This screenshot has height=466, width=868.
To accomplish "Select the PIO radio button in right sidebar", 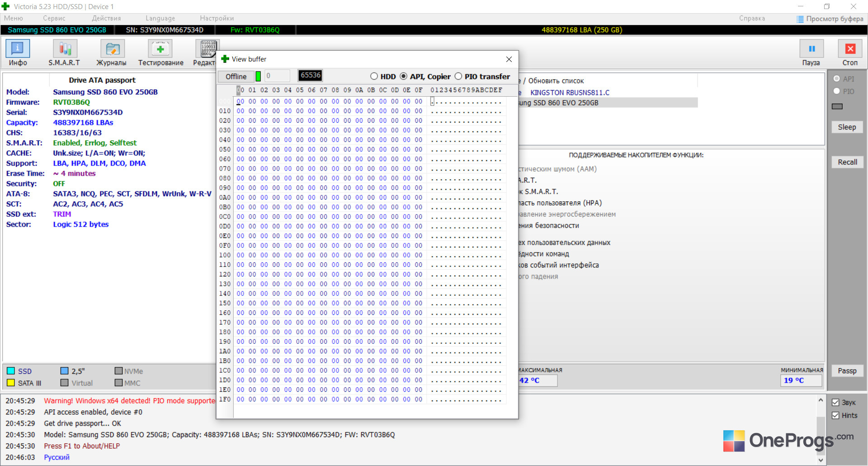I will (x=836, y=91).
